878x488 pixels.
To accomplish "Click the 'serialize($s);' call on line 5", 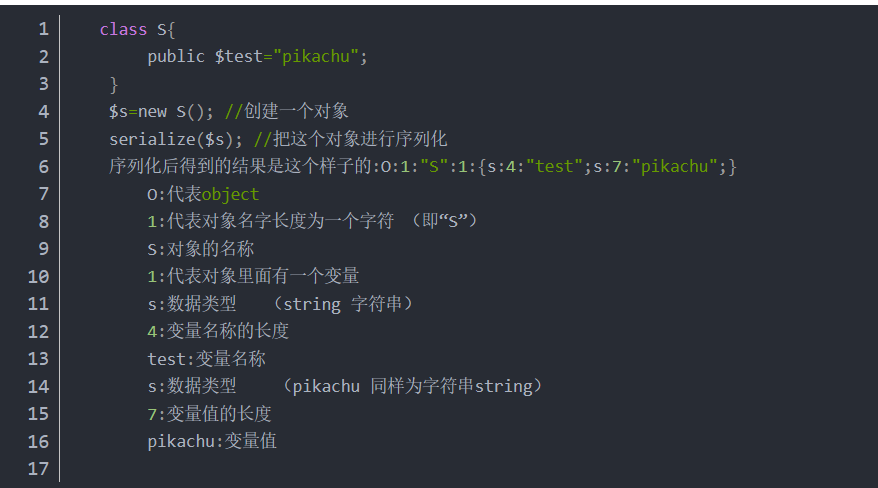I will click(x=176, y=139).
